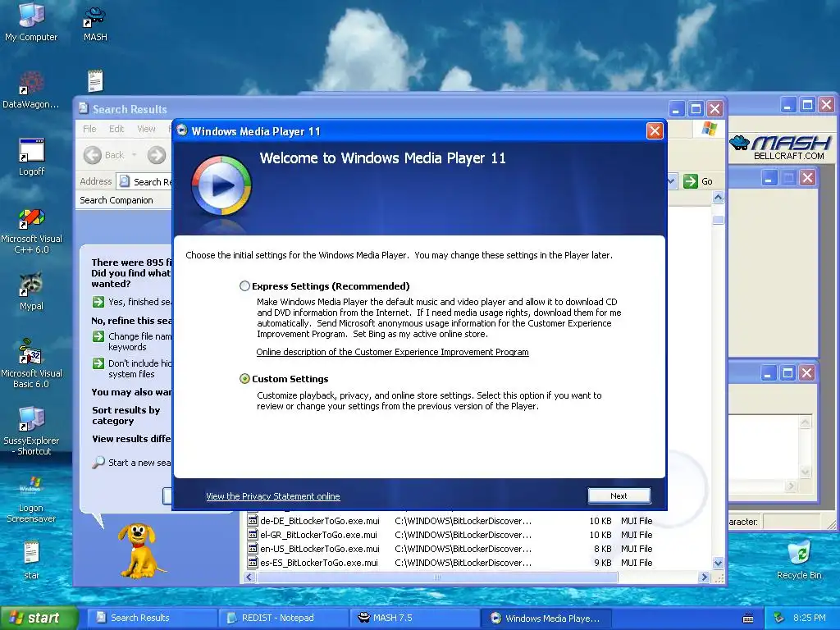This screenshot has width=840, height=630.
Task: Click horizontal scrollbar left arrow in results
Action: click(249, 577)
